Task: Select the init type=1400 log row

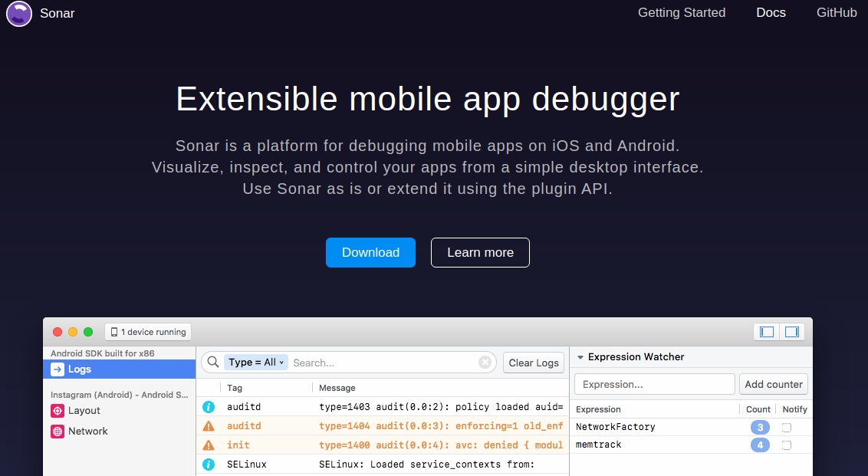Action: (383, 445)
